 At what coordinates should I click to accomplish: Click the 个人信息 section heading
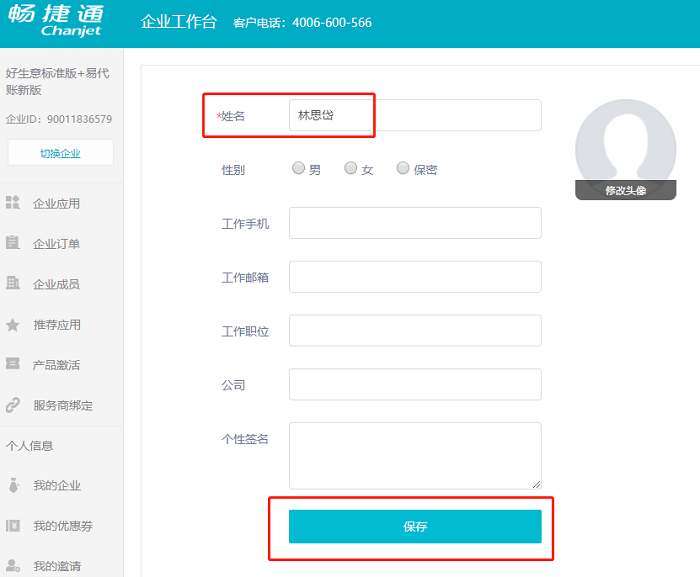click(x=29, y=446)
